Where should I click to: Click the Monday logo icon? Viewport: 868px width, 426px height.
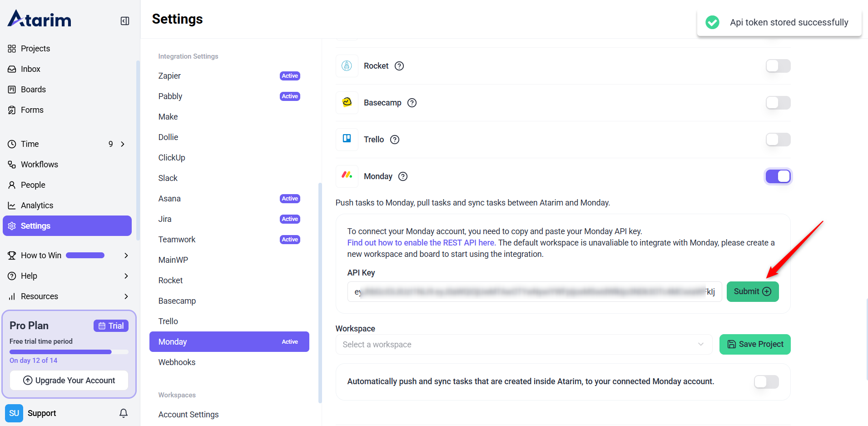point(347,176)
